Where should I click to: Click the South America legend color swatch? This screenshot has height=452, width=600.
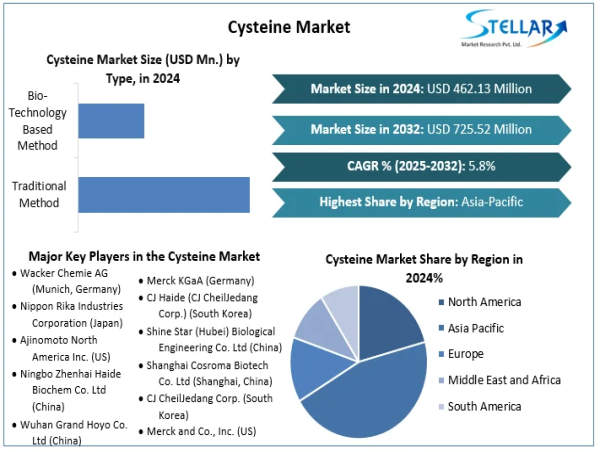[x=441, y=407]
